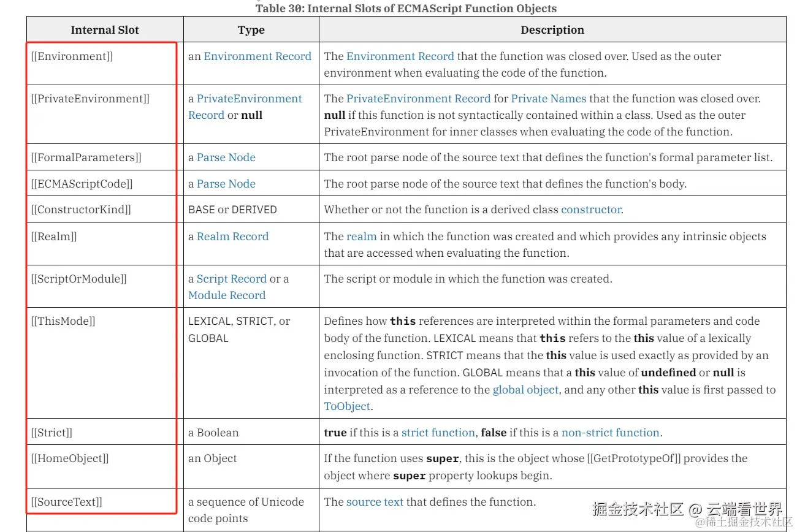The width and height of the screenshot is (797, 532).
Task: Open source text link in [[SourceText]] description
Action: (x=375, y=502)
